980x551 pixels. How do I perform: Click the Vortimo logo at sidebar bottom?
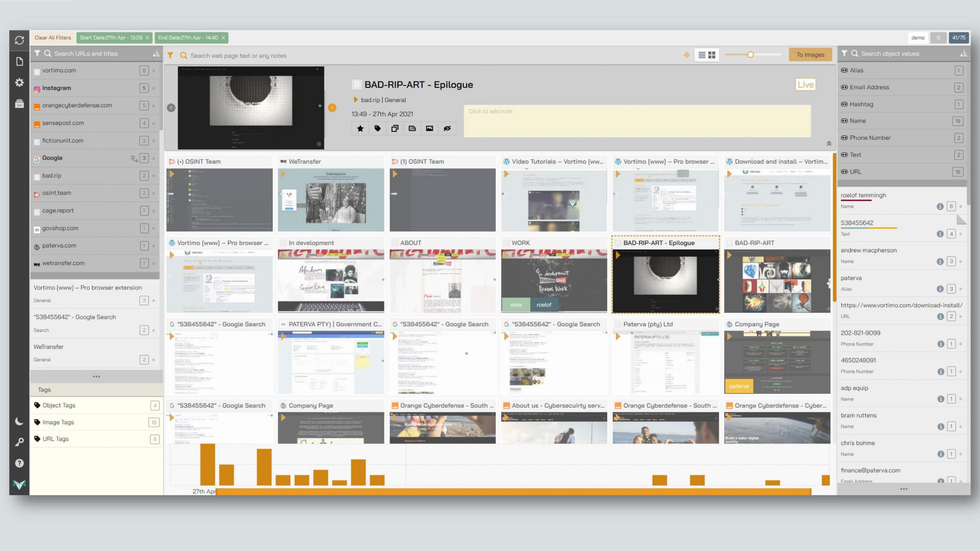tap(19, 484)
